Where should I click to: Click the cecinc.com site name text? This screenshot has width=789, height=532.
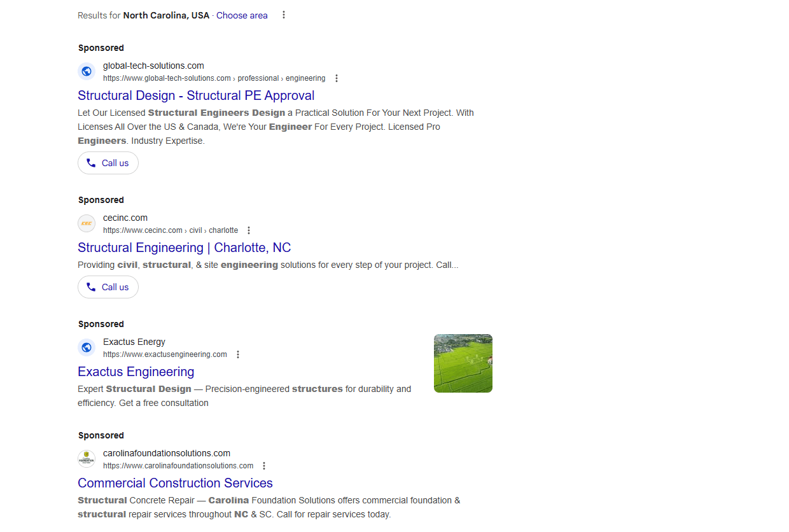(x=125, y=218)
